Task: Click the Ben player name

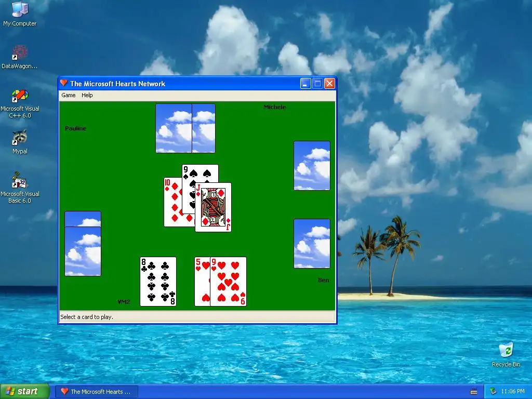Action: [x=323, y=280]
